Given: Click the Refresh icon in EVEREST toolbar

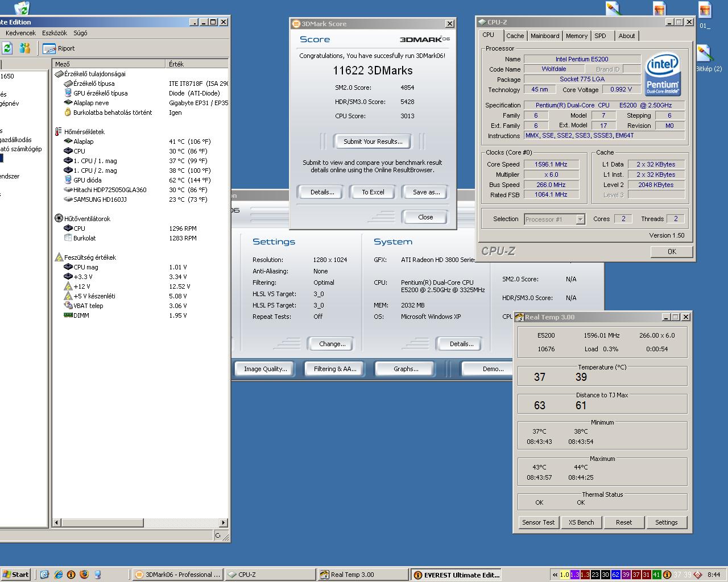Looking at the screenshot, I should click(7, 48).
